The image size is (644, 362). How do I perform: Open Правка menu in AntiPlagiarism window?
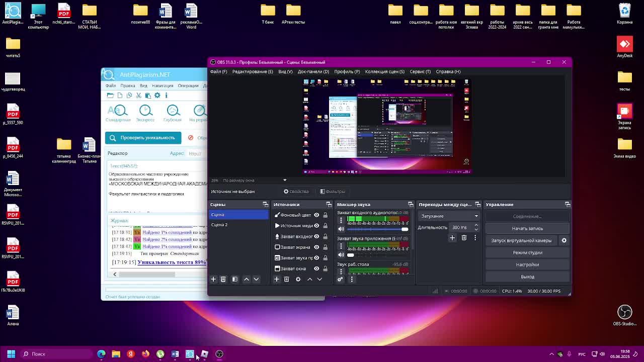point(127,85)
